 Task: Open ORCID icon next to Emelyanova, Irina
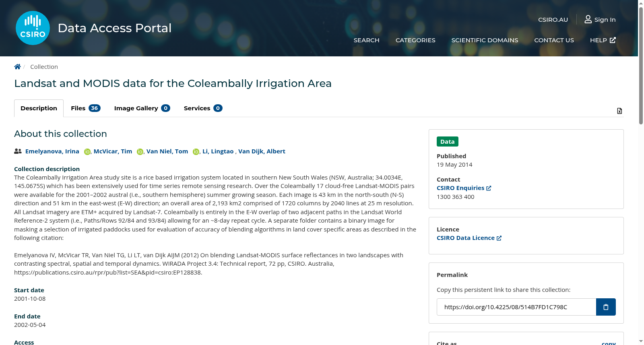pyautogui.click(x=87, y=152)
